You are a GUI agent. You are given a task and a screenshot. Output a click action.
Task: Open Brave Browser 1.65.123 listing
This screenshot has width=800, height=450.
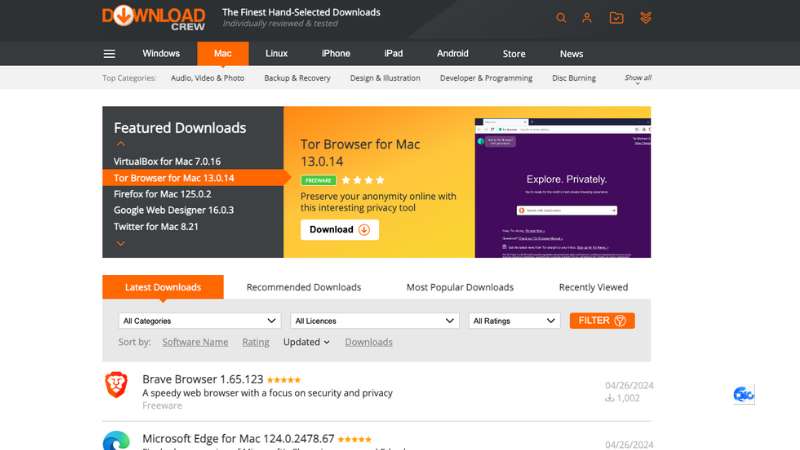[x=203, y=380]
